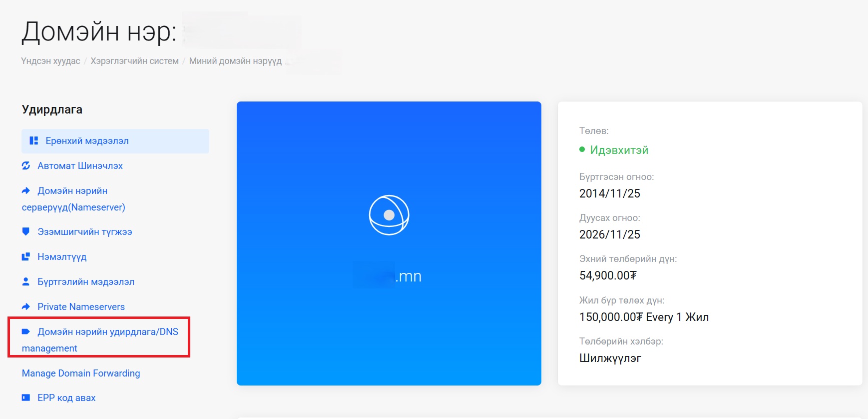Click the person icon for Бүртгэлийн мэдээлэл
The height and width of the screenshot is (419, 868).
pos(26,281)
